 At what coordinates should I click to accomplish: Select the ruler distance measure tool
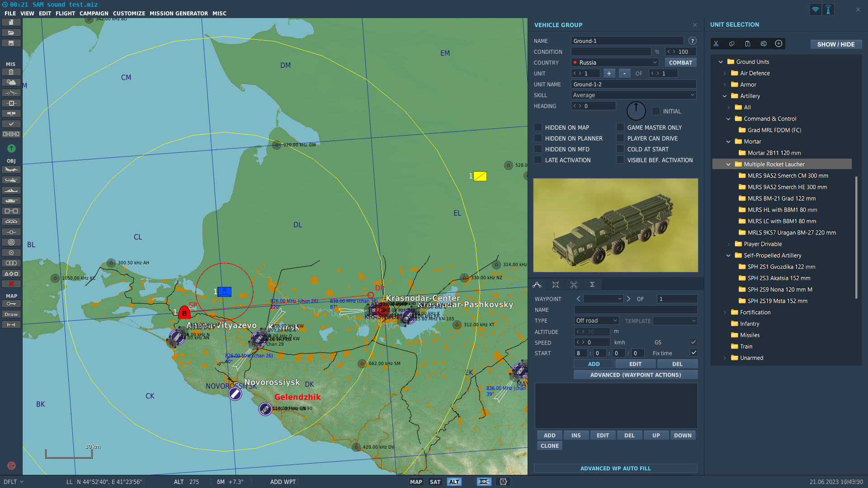[x=11, y=324]
